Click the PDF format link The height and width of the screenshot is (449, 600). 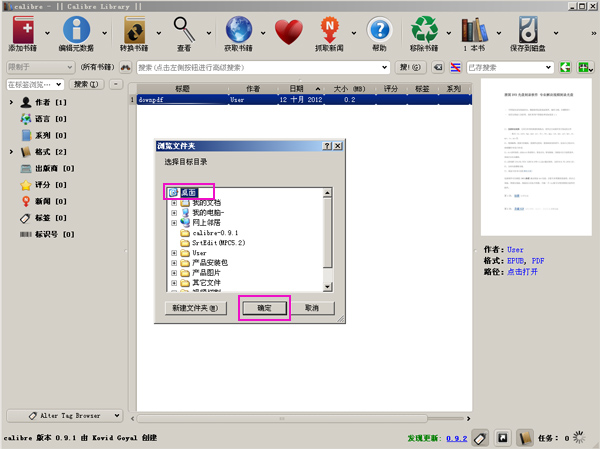point(538,261)
